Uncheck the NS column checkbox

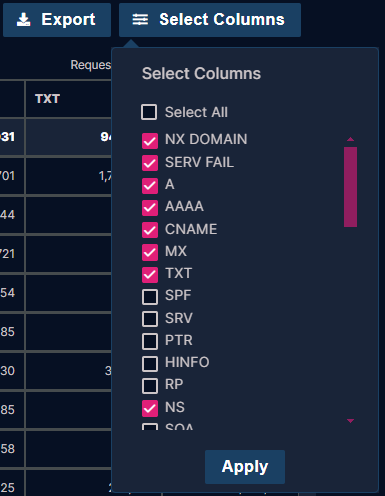[150, 408]
